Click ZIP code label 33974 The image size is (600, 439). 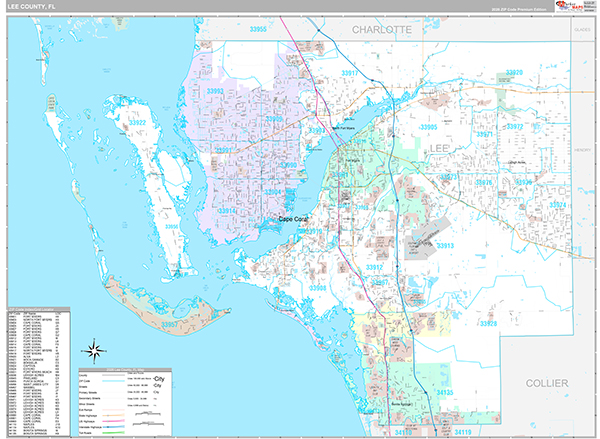pos(558,205)
